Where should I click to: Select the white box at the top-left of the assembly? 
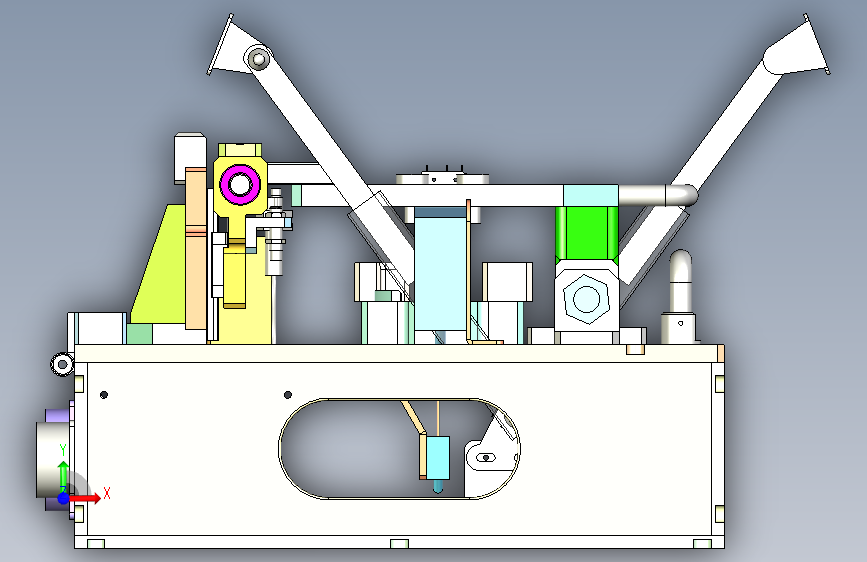coord(190,158)
